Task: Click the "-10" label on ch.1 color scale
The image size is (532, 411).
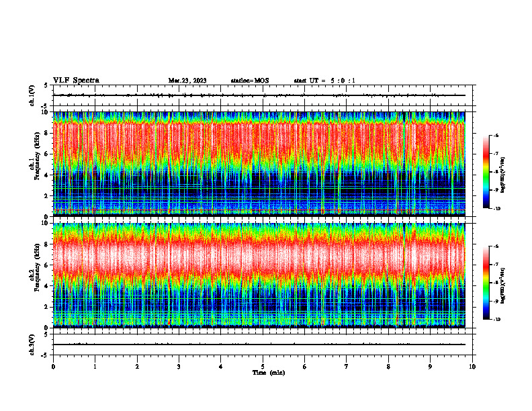Action: pos(497,209)
